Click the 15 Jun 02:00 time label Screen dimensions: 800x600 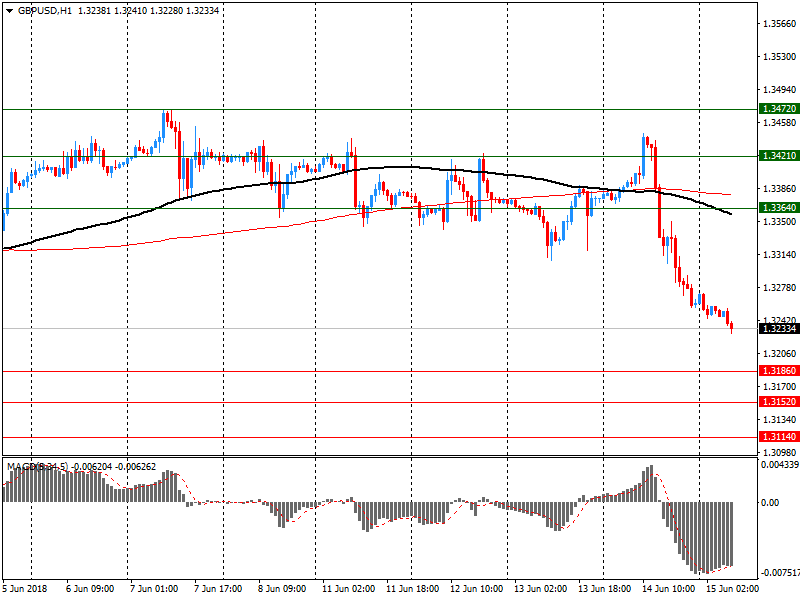[x=733, y=589]
